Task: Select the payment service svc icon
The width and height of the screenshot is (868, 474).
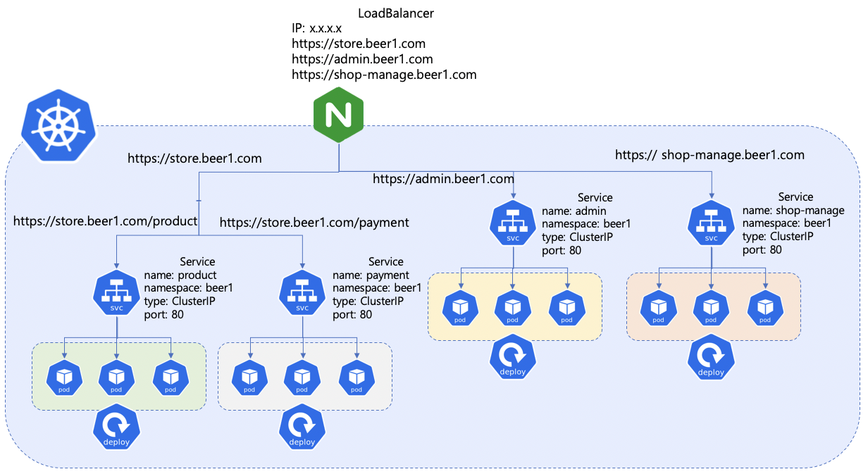Action: pos(302,292)
